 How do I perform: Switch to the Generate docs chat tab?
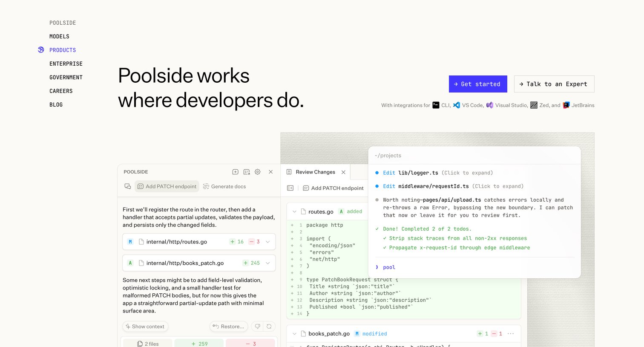(x=224, y=186)
